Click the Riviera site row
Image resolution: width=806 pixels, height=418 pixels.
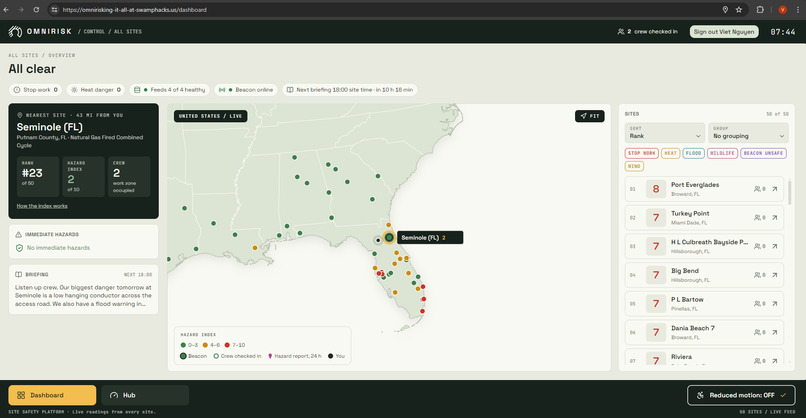704,358
